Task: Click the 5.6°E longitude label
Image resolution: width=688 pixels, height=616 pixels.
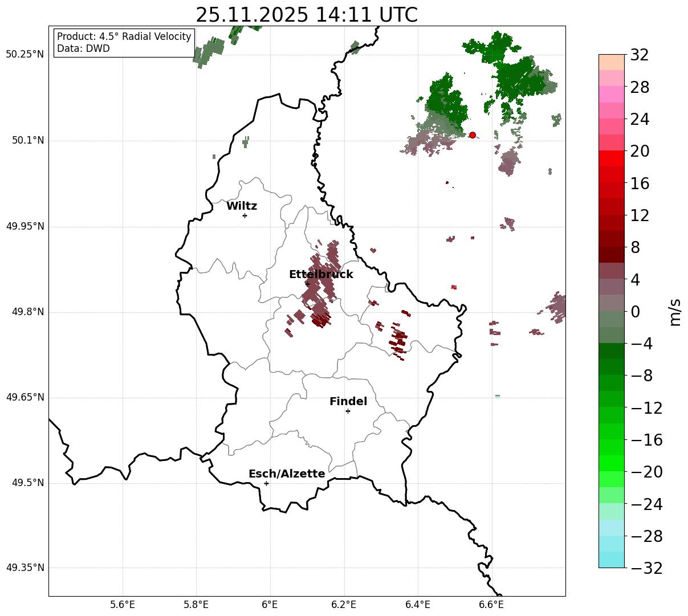Action: click(123, 605)
